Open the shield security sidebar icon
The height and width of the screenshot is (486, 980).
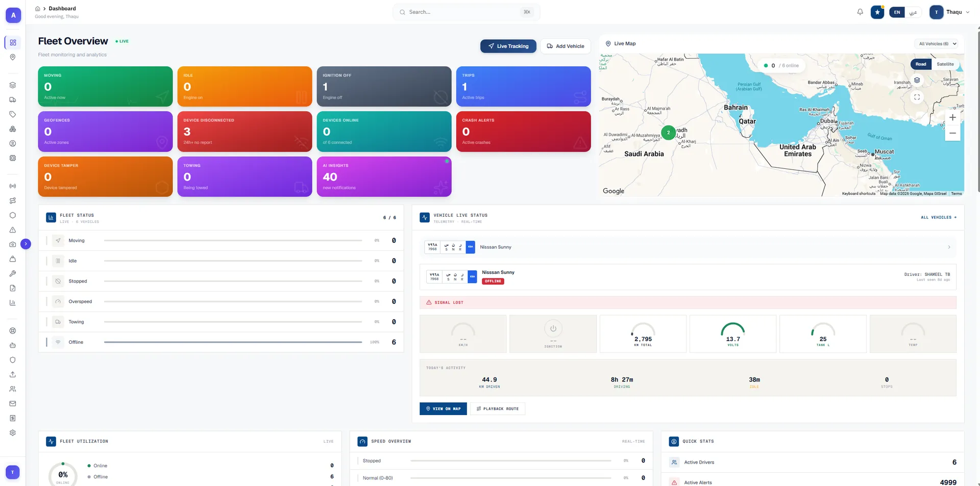(13, 360)
